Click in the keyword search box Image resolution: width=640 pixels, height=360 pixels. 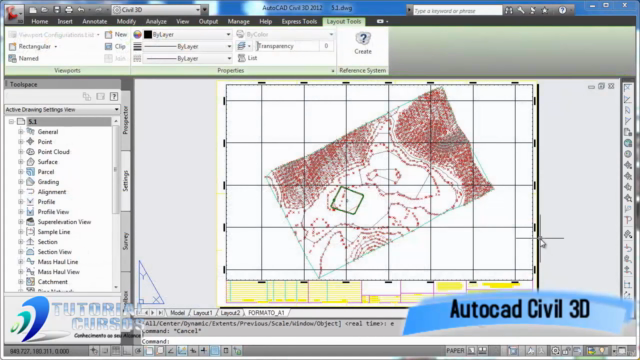pyautogui.click(x=457, y=11)
